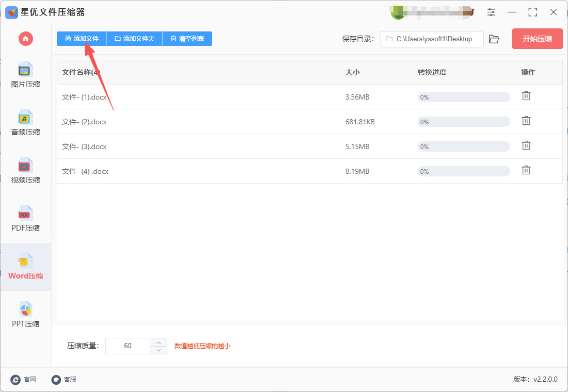The height and width of the screenshot is (392, 568).
Task: Select file row 文件- (2).docx
Action: tap(310, 122)
